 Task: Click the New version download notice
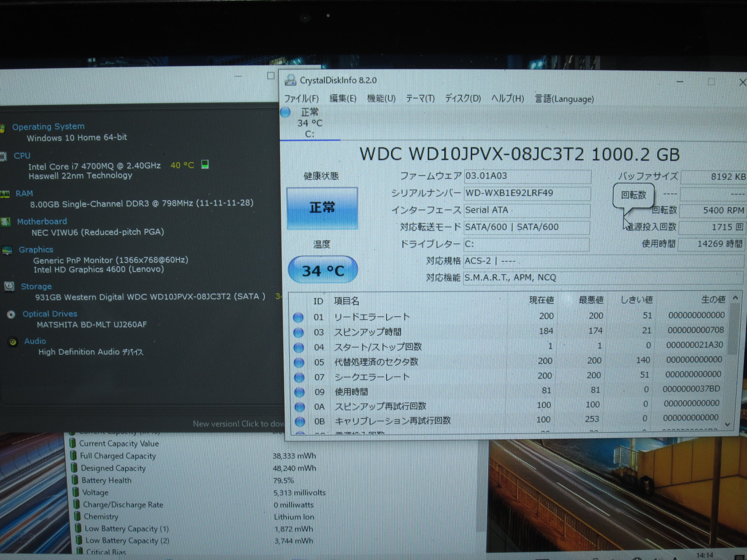[x=238, y=424]
